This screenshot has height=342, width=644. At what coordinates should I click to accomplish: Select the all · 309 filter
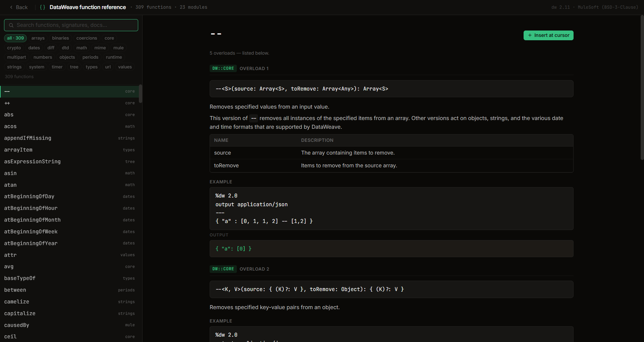[x=15, y=38]
